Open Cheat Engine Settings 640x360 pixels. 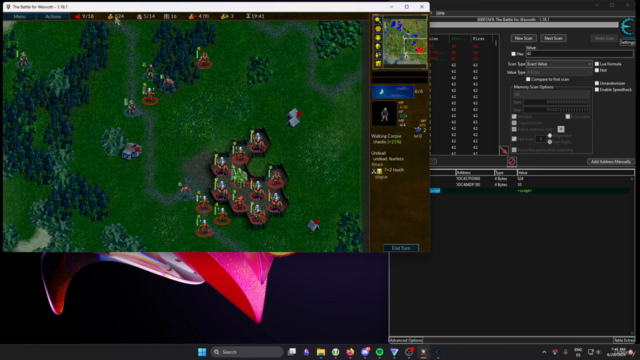tap(627, 42)
